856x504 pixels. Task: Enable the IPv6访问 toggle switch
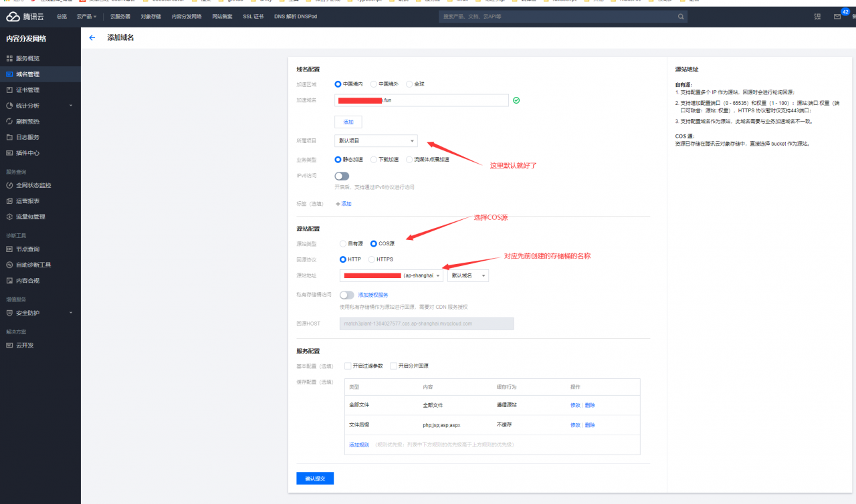coord(342,176)
